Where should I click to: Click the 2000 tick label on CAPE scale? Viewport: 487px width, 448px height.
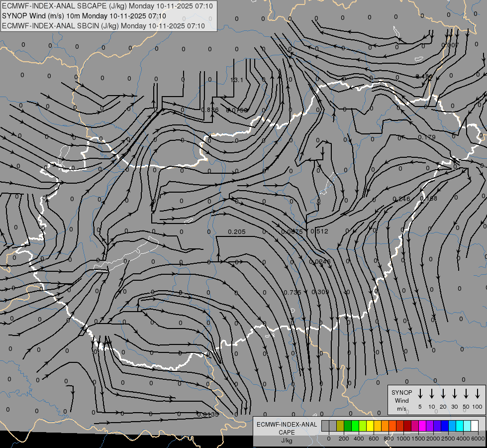(x=433, y=439)
